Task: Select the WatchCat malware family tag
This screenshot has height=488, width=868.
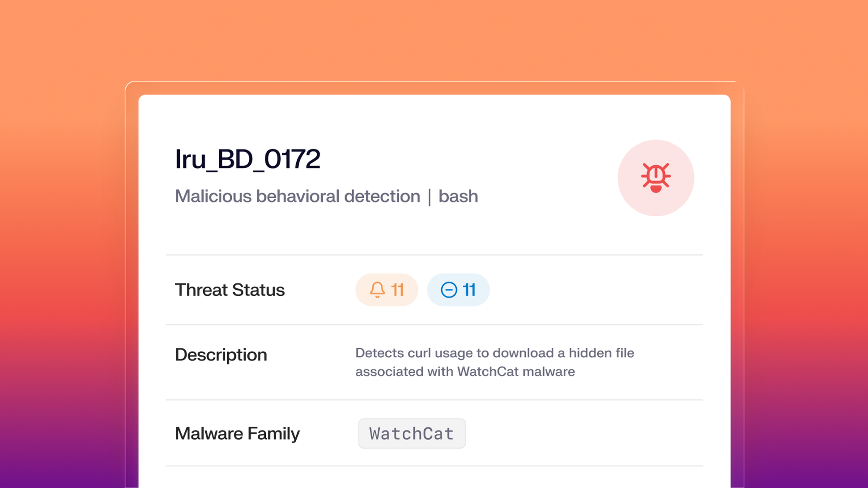Action: [x=412, y=433]
